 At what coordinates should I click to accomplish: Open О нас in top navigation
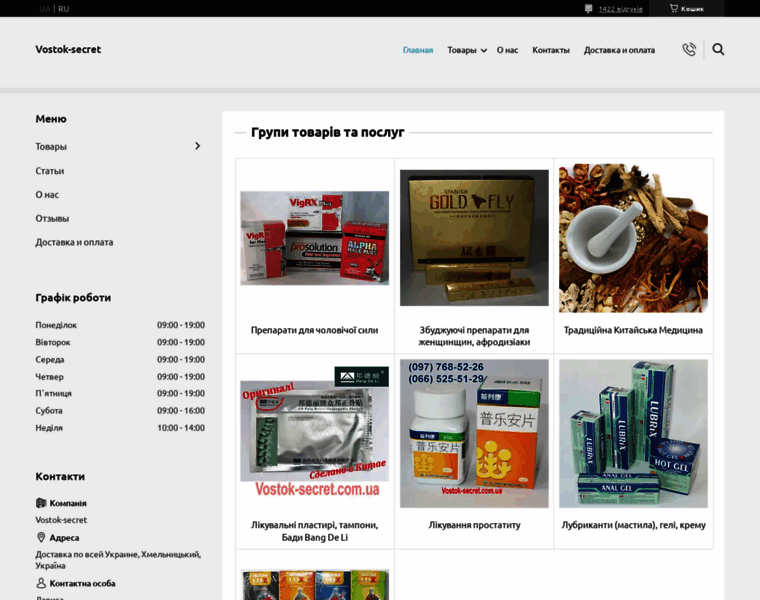coord(507,50)
